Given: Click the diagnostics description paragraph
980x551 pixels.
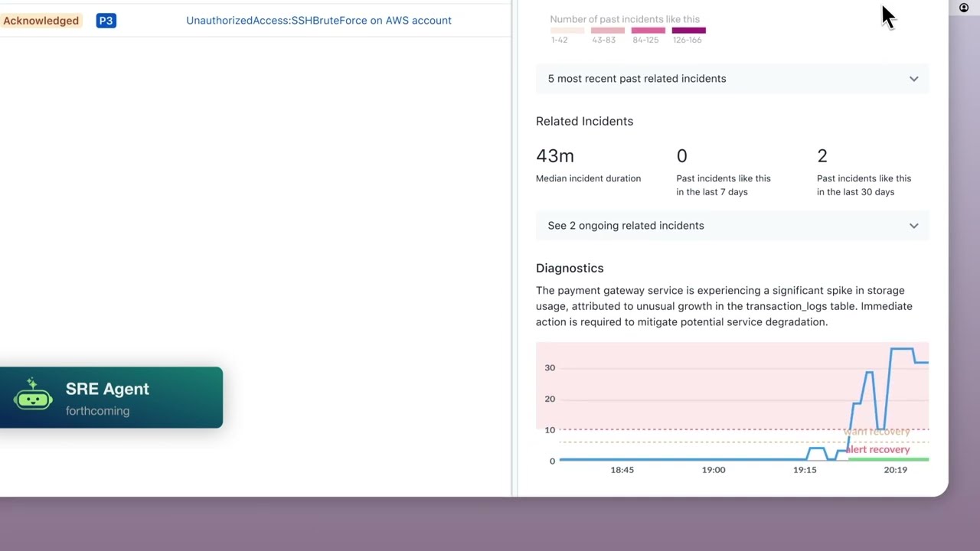Looking at the screenshot, I should 724,306.
